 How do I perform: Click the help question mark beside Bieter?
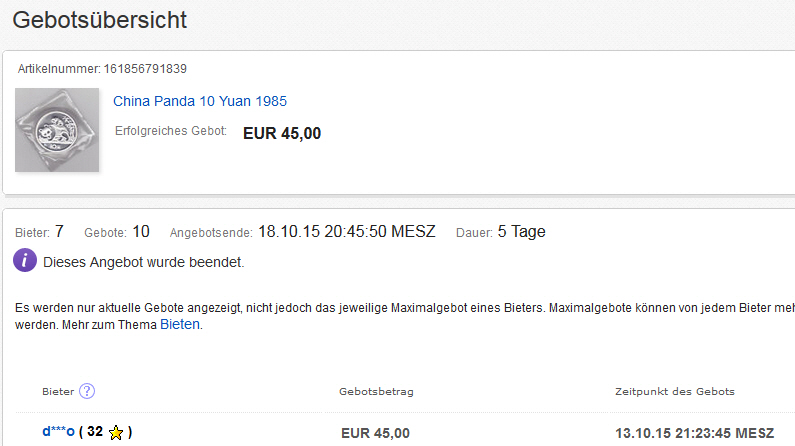(x=87, y=391)
